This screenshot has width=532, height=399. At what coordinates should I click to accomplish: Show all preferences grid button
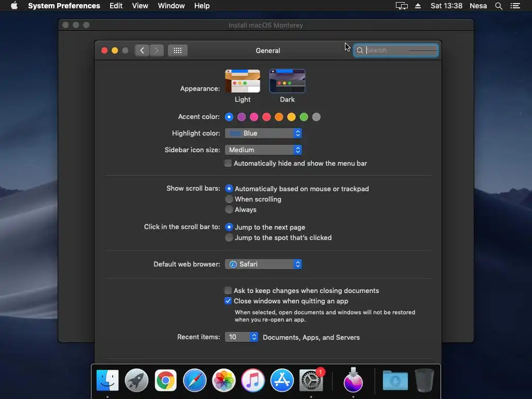coord(178,50)
